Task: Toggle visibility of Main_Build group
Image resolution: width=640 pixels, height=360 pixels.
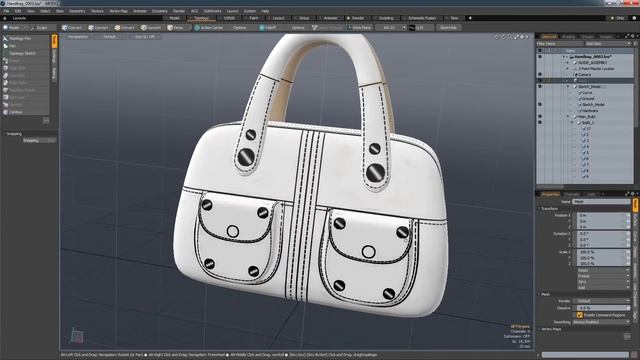Action: pos(540,117)
